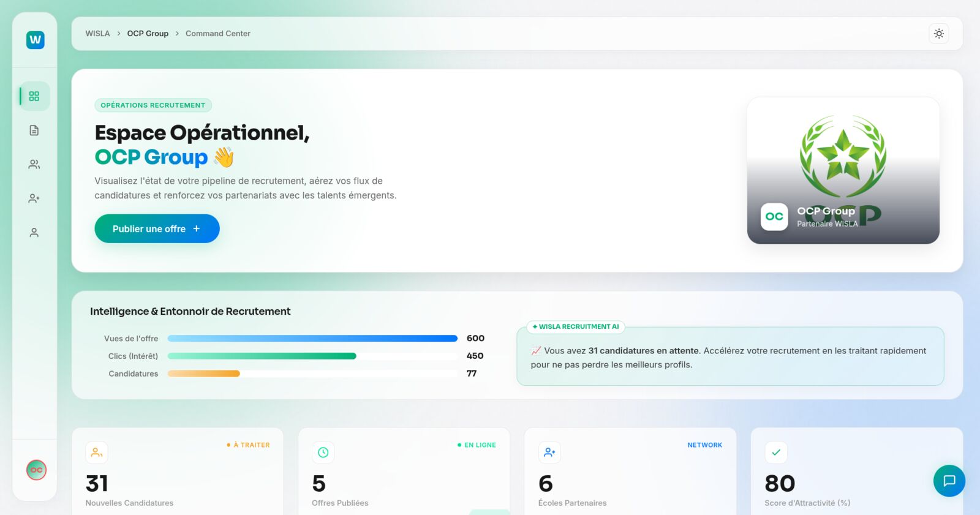This screenshot has width=980, height=515.
Task: Click the Vues de l'offre progress bar
Action: point(312,339)
